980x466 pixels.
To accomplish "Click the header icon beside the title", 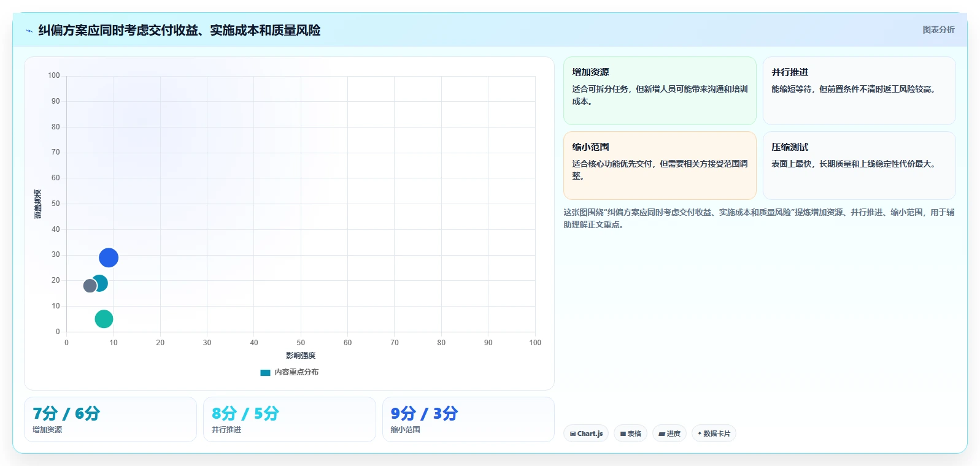I will (29, 31).
